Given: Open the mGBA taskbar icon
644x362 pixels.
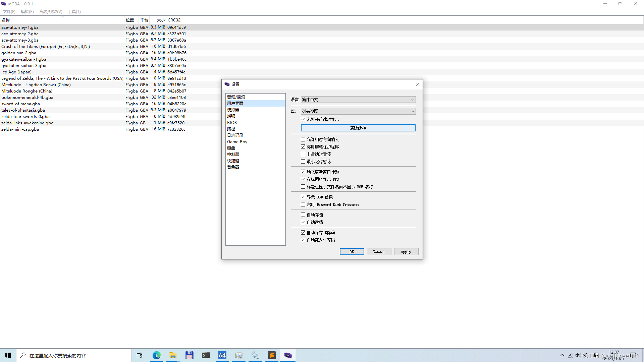Looking at the screenshot, I should pyautogui.click(x=288, y=355).
